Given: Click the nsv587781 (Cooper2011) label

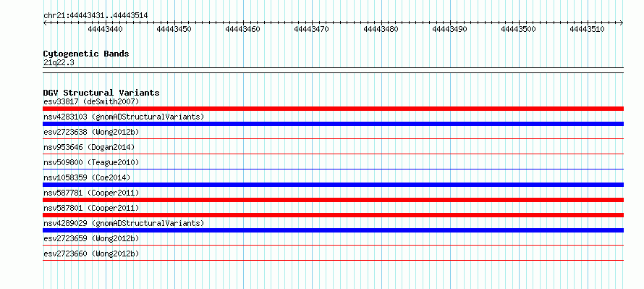Looking at the screenshot, I should click(91, 193).
